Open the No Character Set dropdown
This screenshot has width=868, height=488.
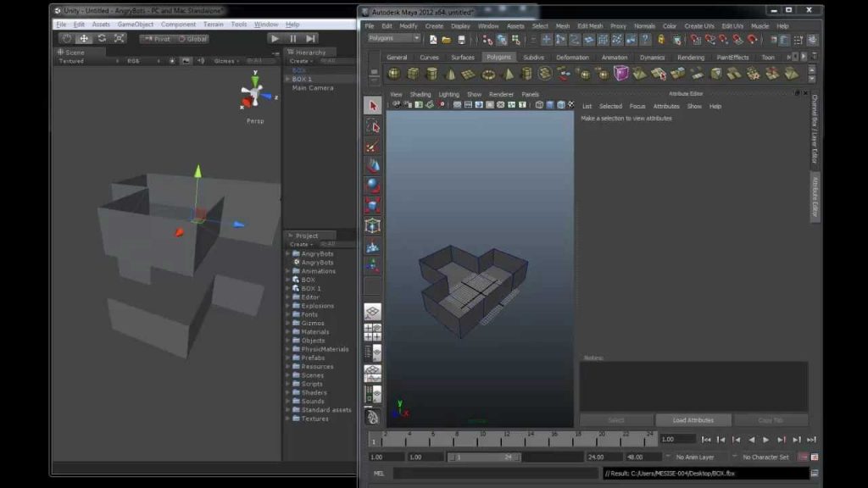pos(765,457)
